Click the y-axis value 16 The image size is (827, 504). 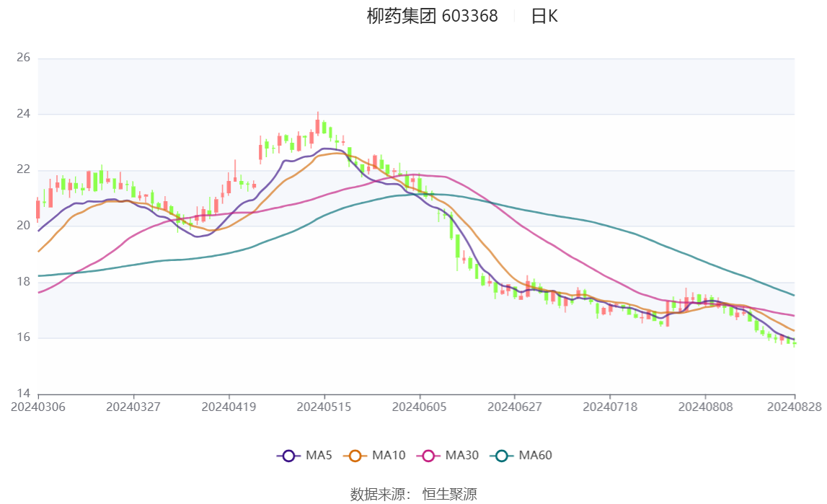click(x=23, y=337)
